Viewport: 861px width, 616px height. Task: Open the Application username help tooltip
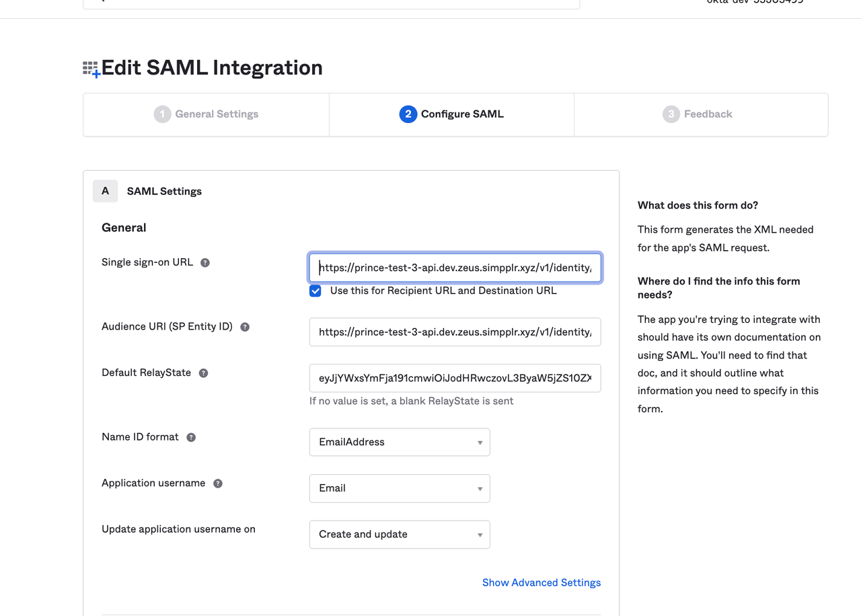tap(217, 483)
